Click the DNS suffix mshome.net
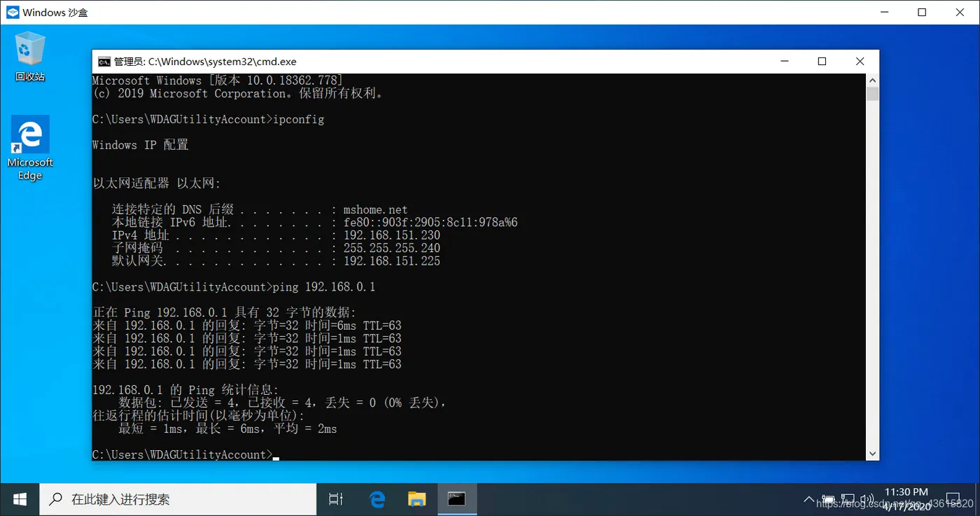This screenshot has width=980, height=516. pyautogui.click(x=375, y=209)
